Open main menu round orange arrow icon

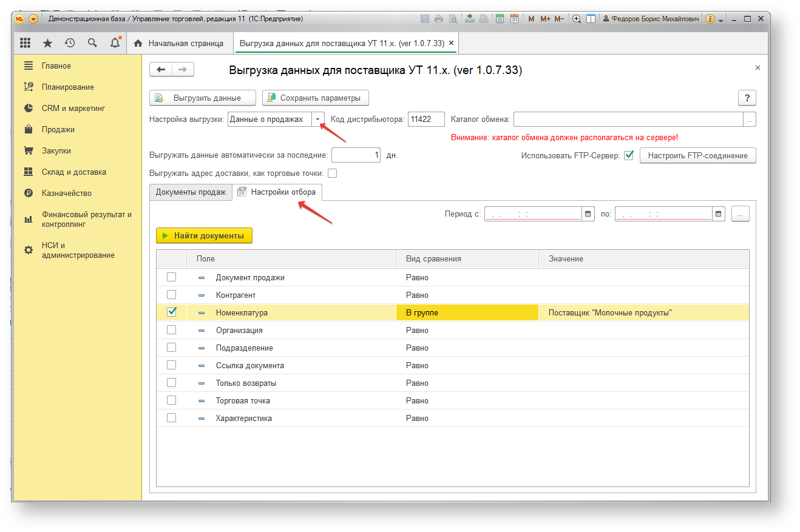pyautogui.click(x=33, y=19)
